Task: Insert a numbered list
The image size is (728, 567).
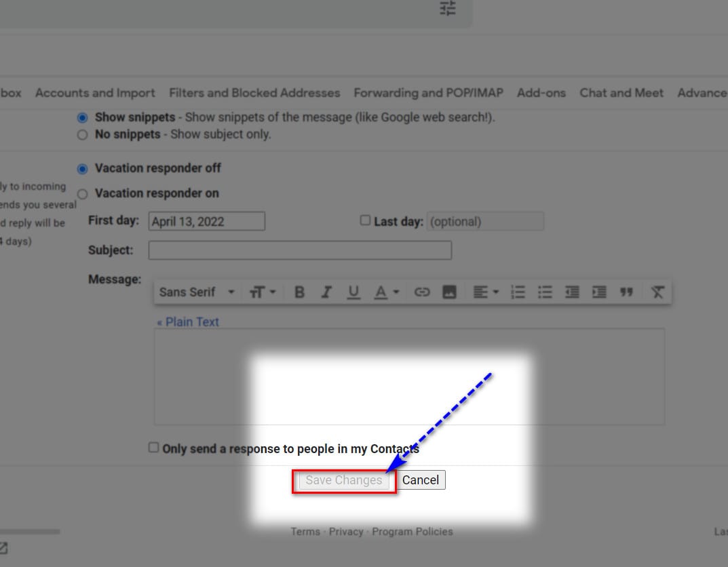Action: 518,292
